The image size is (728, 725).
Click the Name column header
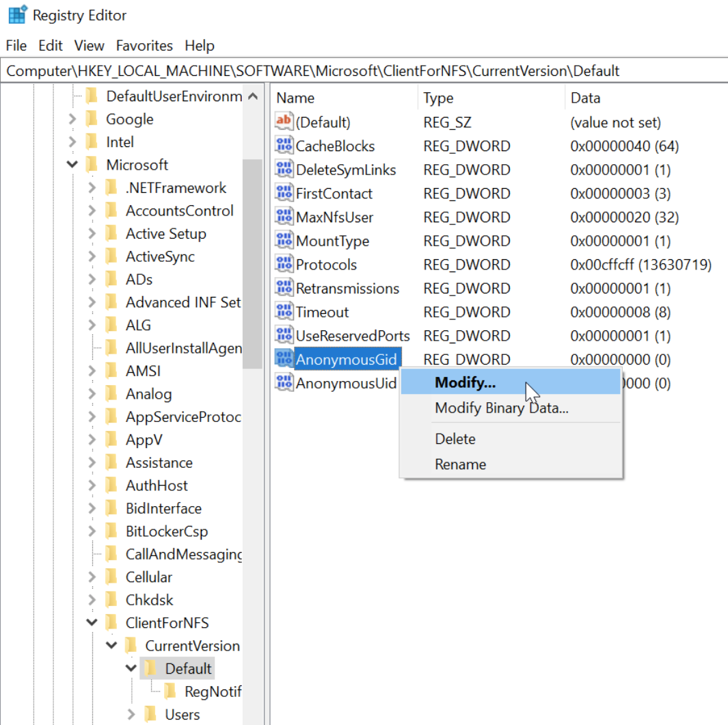coord(295,98)
